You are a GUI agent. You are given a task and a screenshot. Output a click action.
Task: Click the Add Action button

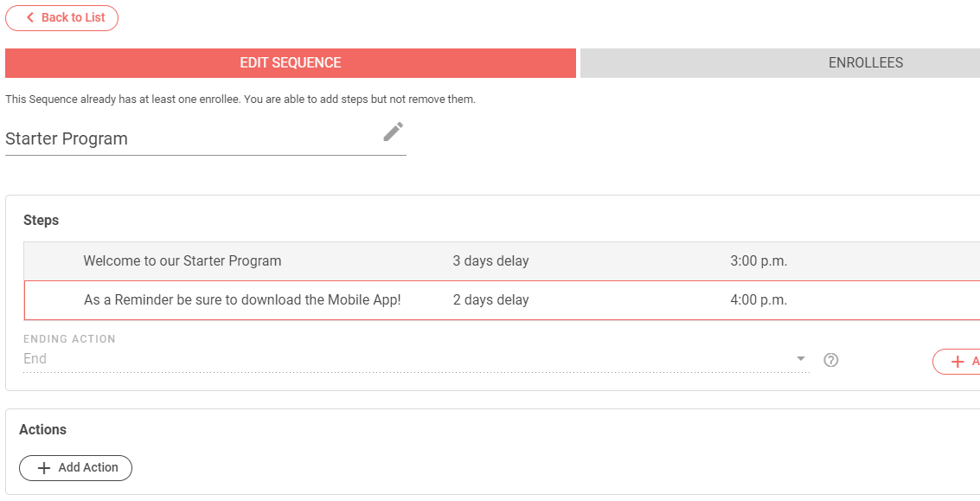click(x=75, y=468)
